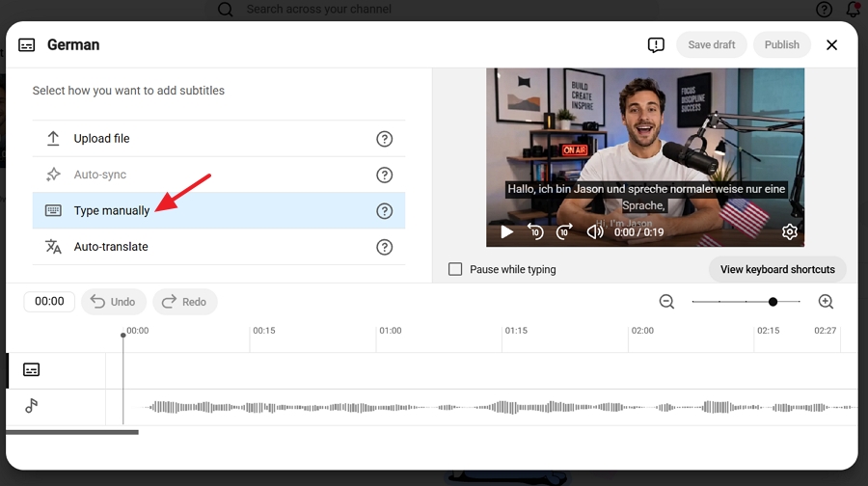Open notifications bell in top bar
This screenshot has width=868, height=486.
coord(854,10)
